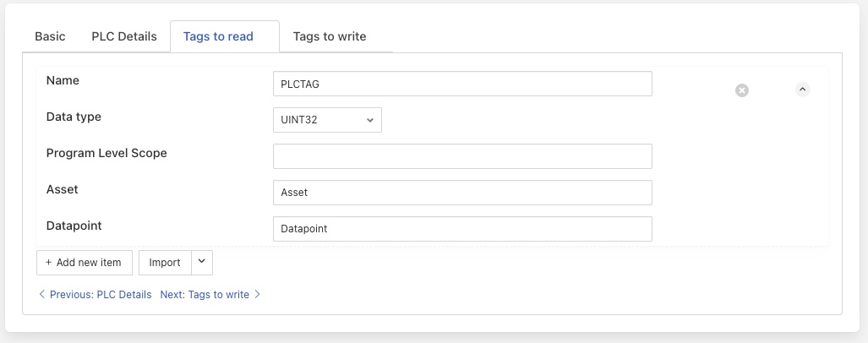Collapse the PLCTAG item panel
Image resolution: width=868 pixels, height=343 pixels.
(803, 90)
